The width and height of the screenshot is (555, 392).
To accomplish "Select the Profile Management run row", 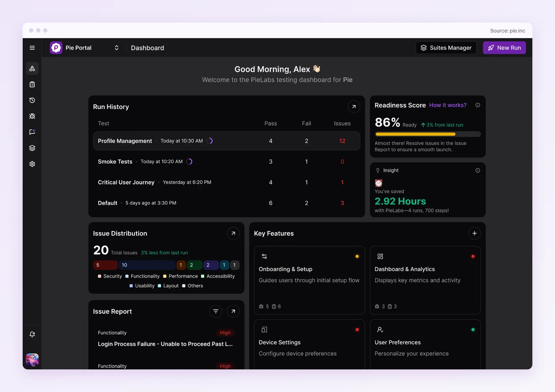I will tap(227, 141).
